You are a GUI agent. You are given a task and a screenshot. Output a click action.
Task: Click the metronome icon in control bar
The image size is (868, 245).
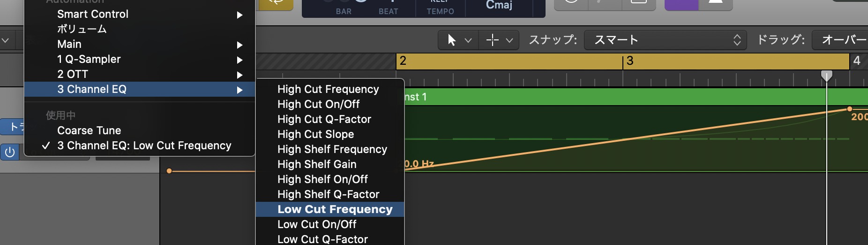point(715,4)
